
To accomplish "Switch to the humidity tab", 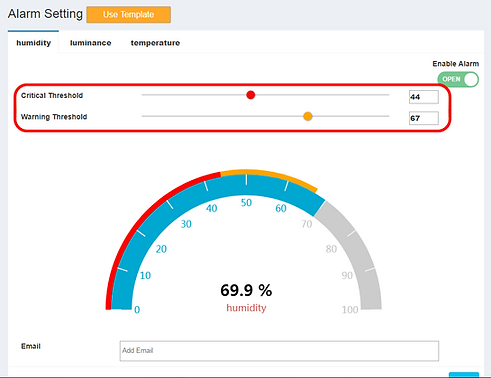I will pyautogui.click(x=34, y=43).
